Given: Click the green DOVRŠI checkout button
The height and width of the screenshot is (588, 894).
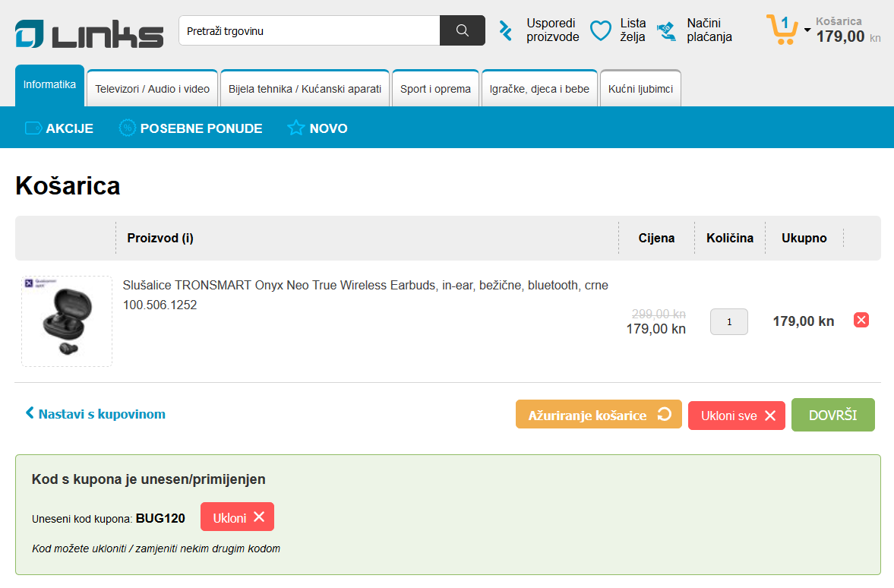Looking at the screenshot, I should tap(832, 415).
